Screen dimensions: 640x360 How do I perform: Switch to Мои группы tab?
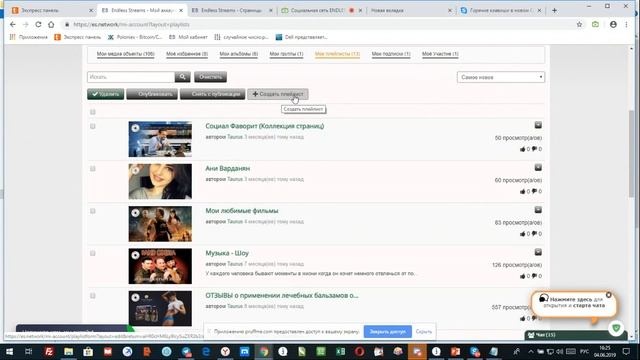point(286,54)
